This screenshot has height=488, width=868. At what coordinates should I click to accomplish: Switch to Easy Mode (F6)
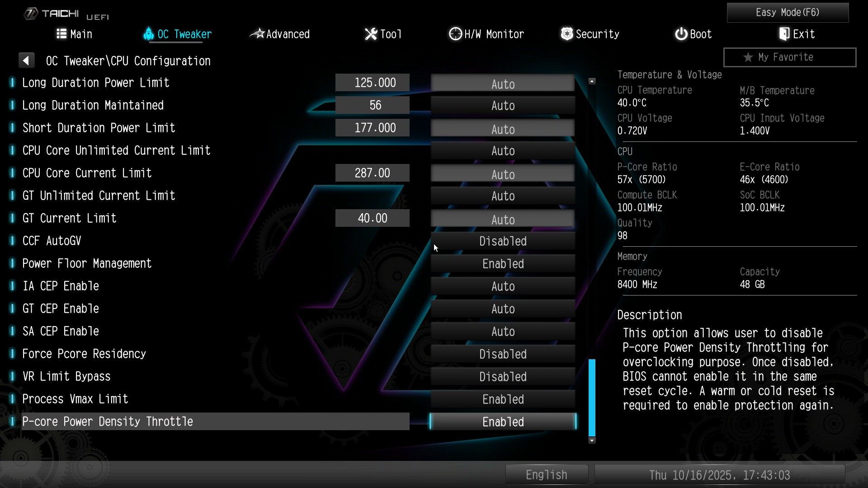pos(788,13)
